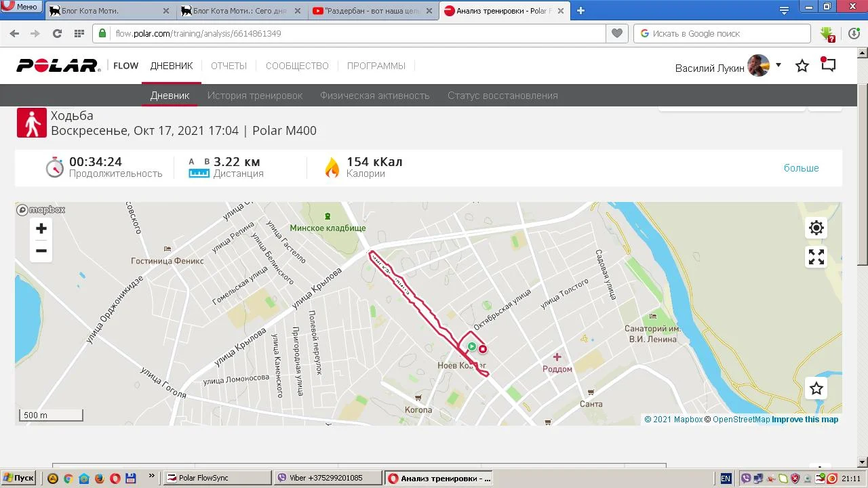Click the stopwatch duration icon
The image size is (868, 488).
coord(55,167)
